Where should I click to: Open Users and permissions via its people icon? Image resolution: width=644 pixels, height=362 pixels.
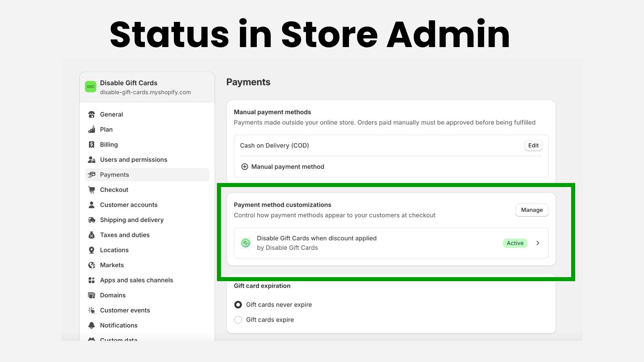click(92, 159)
